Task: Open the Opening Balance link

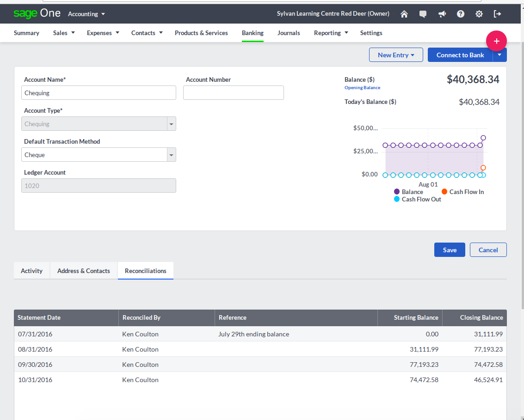Action: (362, 87)
